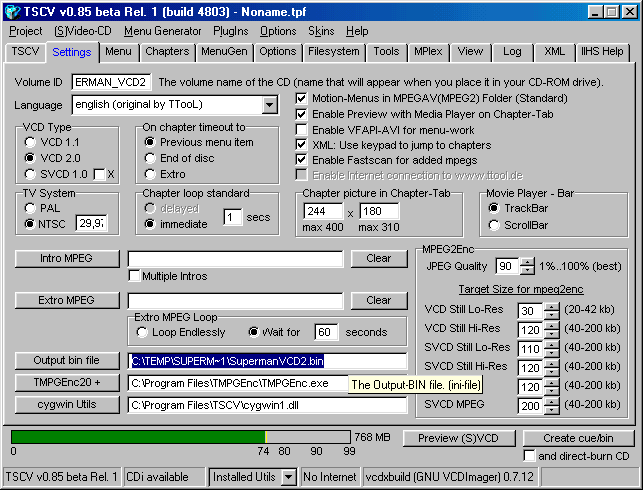The width and height of the screenshot is (643, 490).
Task: Click the TSCV title bar application icon
Action: click(12, 11)
